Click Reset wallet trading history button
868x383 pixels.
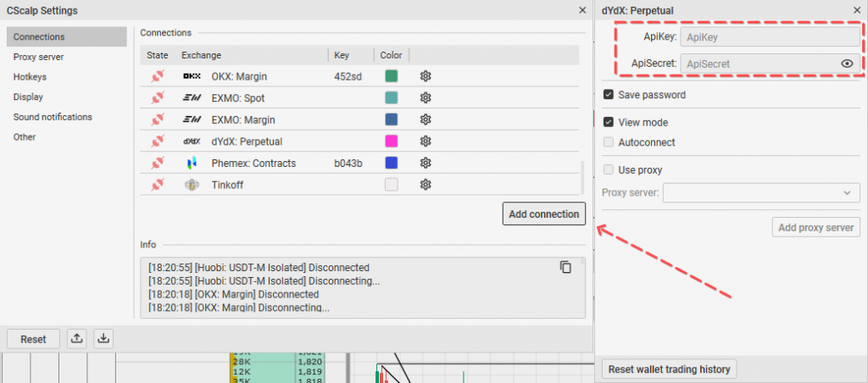pos(670,369)
